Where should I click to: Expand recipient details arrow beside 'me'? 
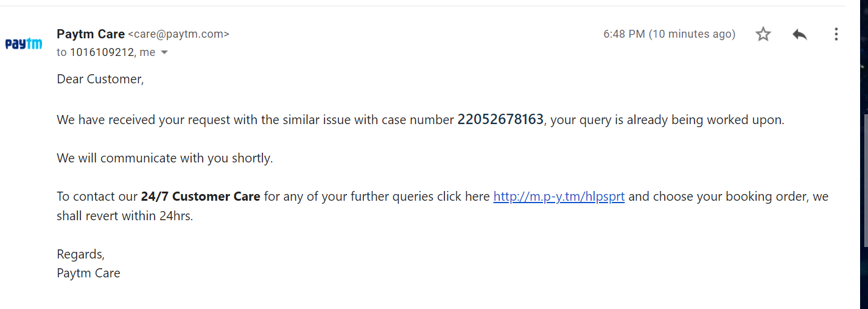pyautogui.click(x=164, y=53)
